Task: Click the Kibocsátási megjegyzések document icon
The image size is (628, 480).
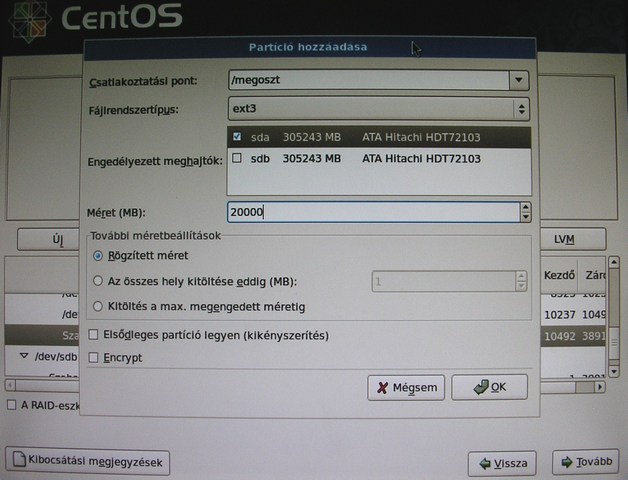Action: [19, 462]
